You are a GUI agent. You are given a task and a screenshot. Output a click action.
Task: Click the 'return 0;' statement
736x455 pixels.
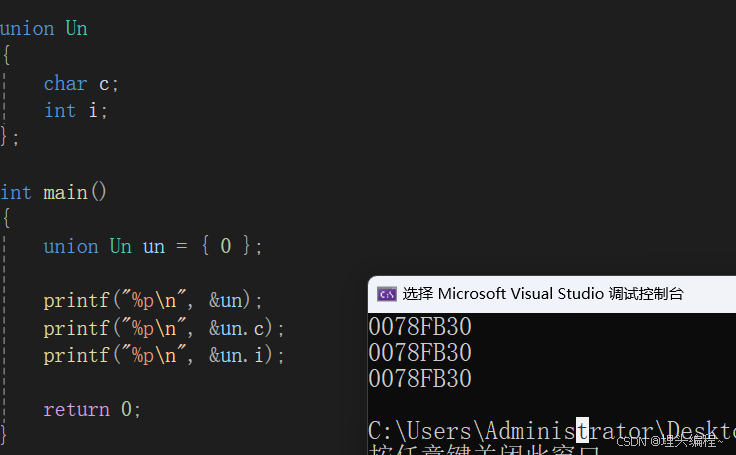(92, 409)
